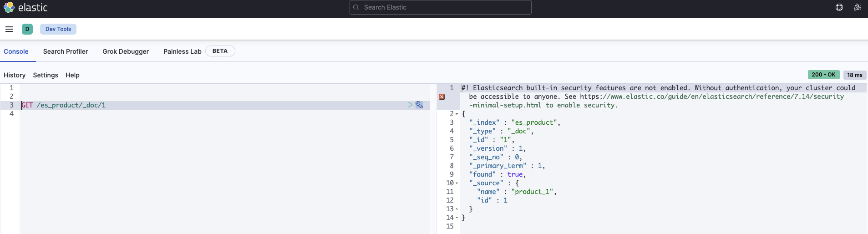Open the Grok Debugger tab
The width and height of the screenshot is (868, 234).
point(126,51)
